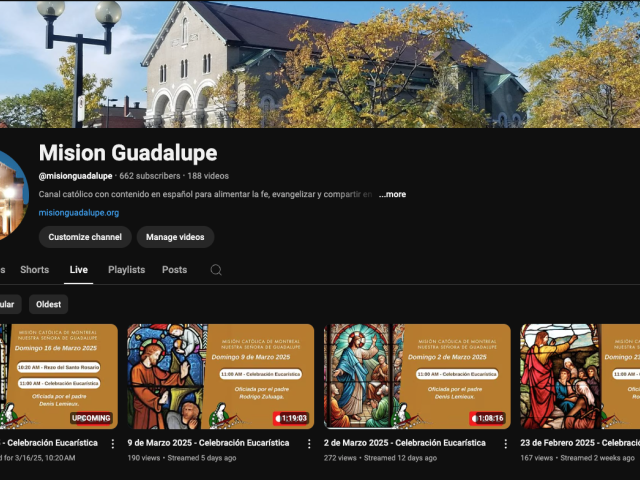This screenshot has height=480, width=640.
Task: Sort videos with the Oldest chip
Action: pyautogui.click(x=48, y=304)
